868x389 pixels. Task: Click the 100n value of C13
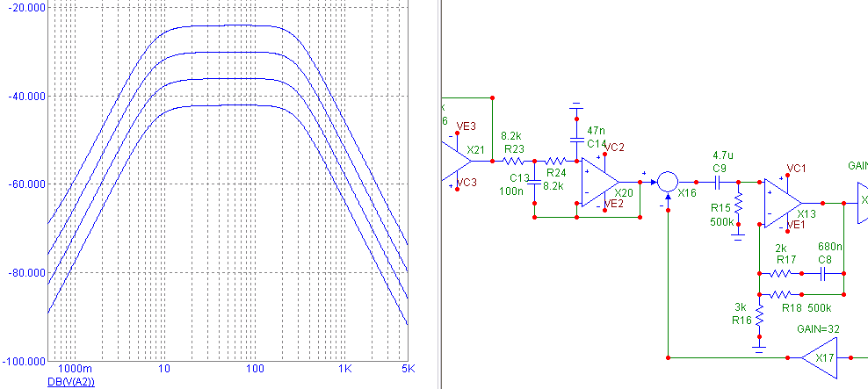[513, 191]
